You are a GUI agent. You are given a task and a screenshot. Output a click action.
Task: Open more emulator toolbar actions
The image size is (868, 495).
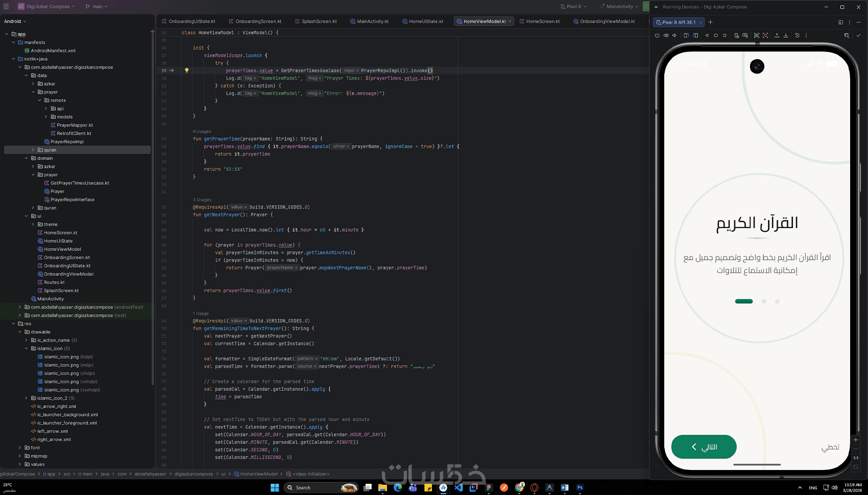pos(806,36)
